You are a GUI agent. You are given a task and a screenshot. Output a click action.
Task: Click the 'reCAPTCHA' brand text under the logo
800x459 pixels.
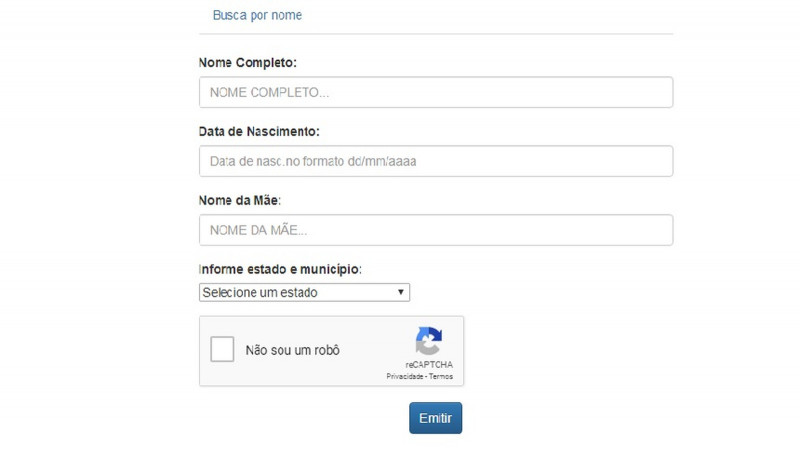tap(429, 365)
